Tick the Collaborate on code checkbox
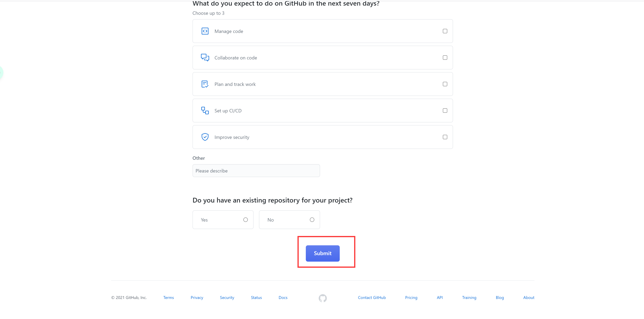 [x=445, y=58]
